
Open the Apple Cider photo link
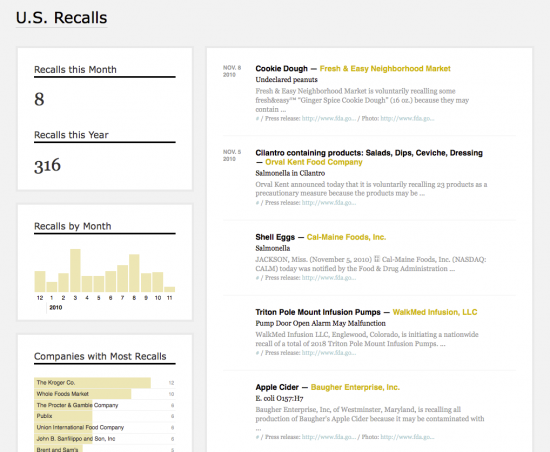(407, 437)
